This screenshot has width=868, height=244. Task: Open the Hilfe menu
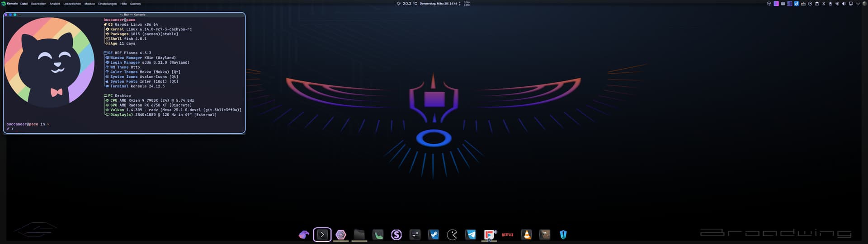tap(123, 4)
